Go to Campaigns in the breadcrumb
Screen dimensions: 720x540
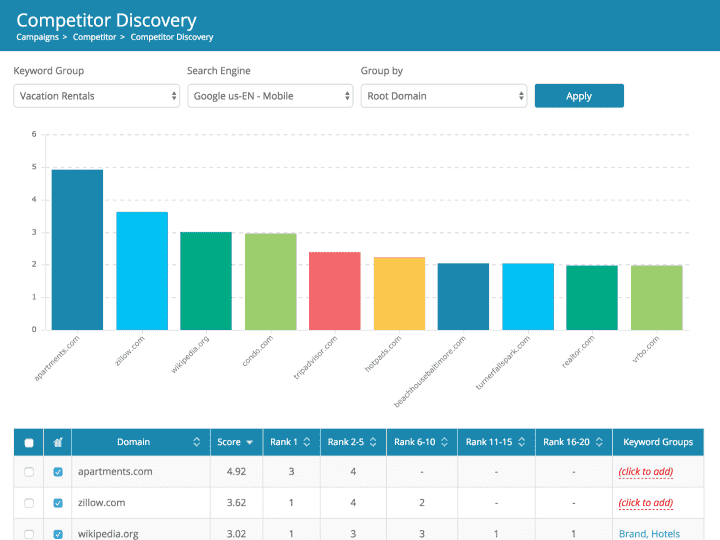click(37, 37)
